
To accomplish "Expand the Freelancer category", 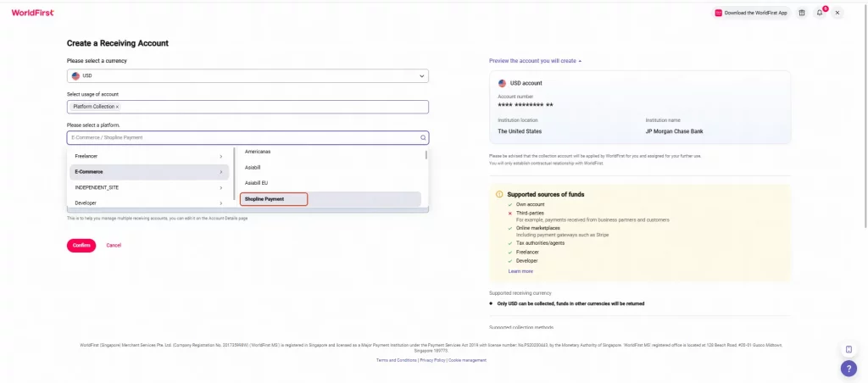I will 149,157.
